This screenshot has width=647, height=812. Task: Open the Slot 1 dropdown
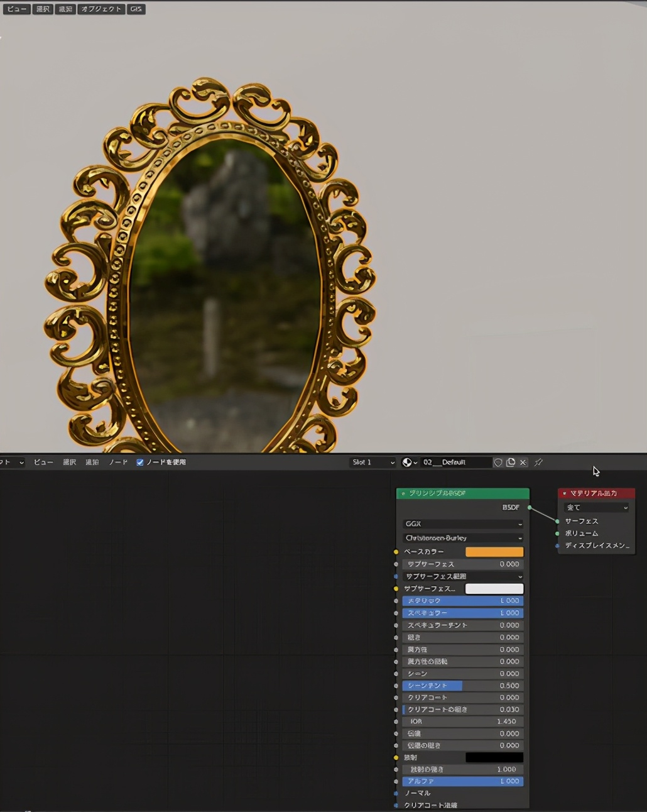tap(373, 463)
